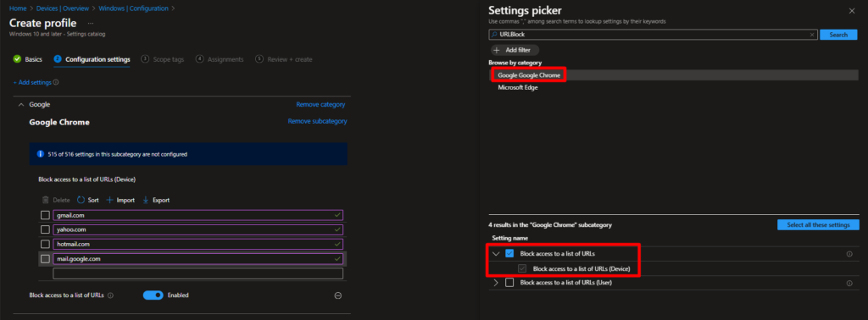Disable the Block access to URLs toggle

(x=153, y=295)
